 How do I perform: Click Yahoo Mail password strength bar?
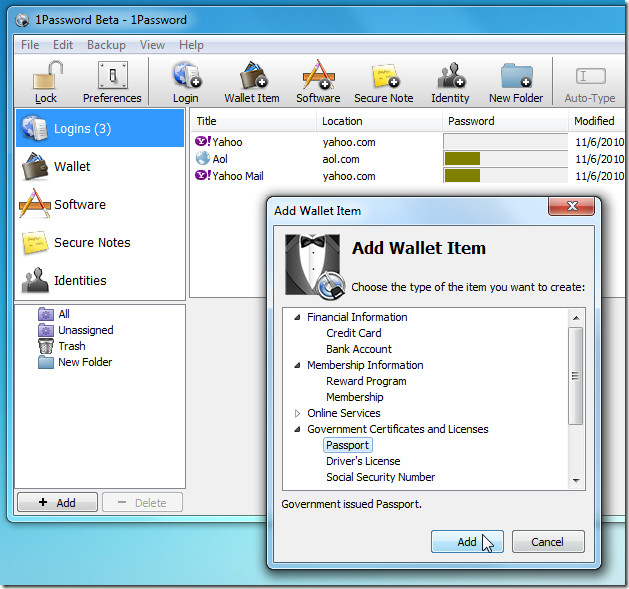(x=505, y=175)
